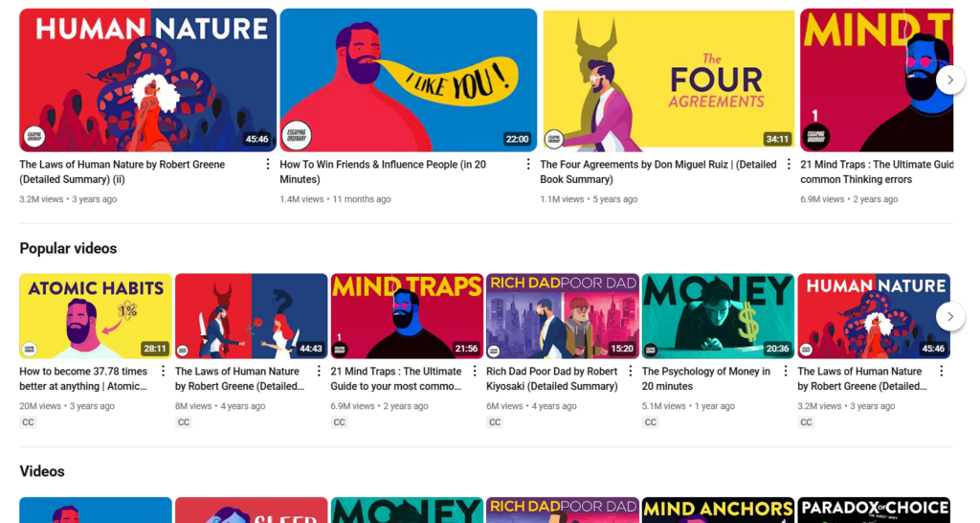The image size is (980, 523).
Task: Open more options for The Four Agreements video
Action: pyautogui.click(x=789, y=164)
